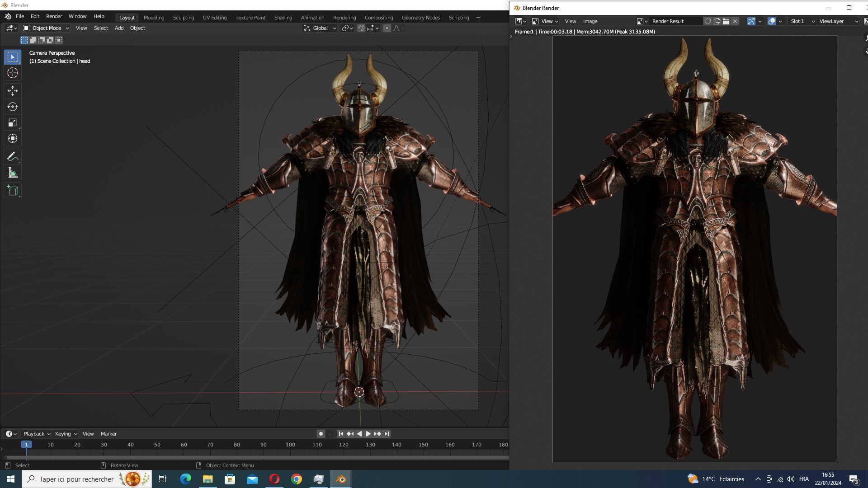Open proportional editing falloff dropdown

(399, 28)
